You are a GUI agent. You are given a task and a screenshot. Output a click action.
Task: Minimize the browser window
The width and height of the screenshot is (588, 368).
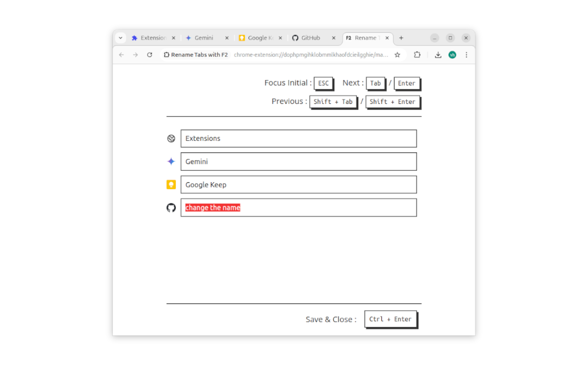(x=435, y=38)
